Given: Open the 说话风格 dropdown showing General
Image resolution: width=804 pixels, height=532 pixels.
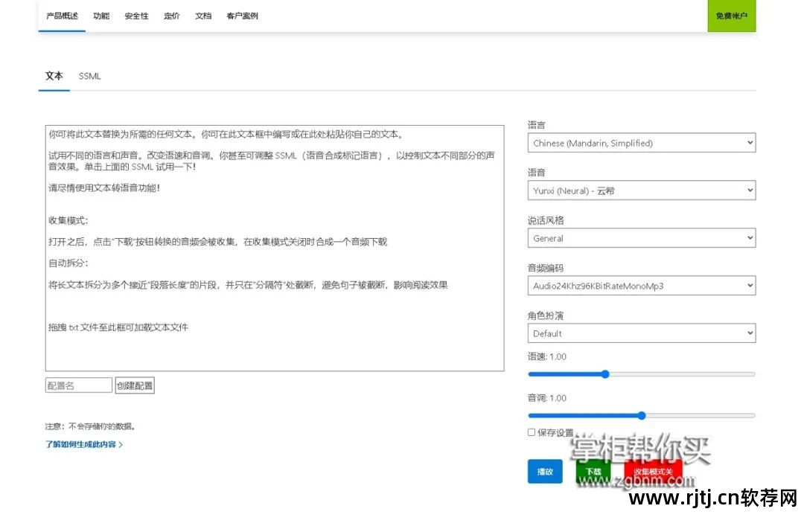Looking at the screenshot, I should (642, 238).
